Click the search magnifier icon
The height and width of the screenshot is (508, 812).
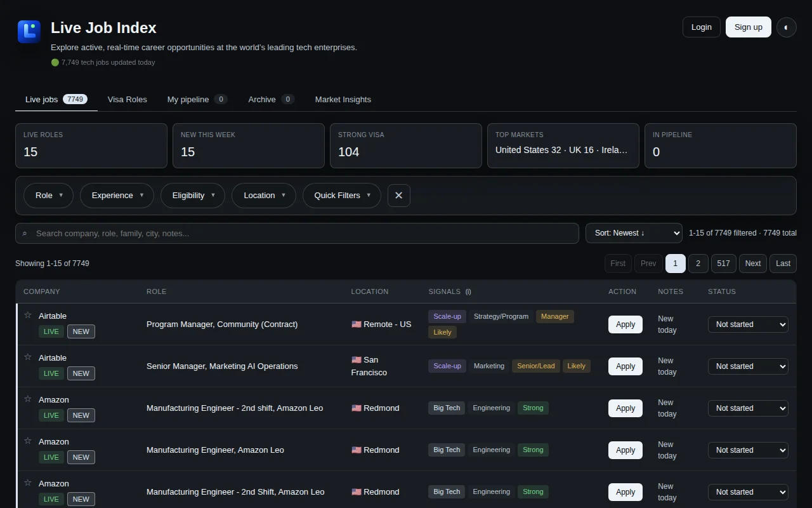[x=25, y=234]
